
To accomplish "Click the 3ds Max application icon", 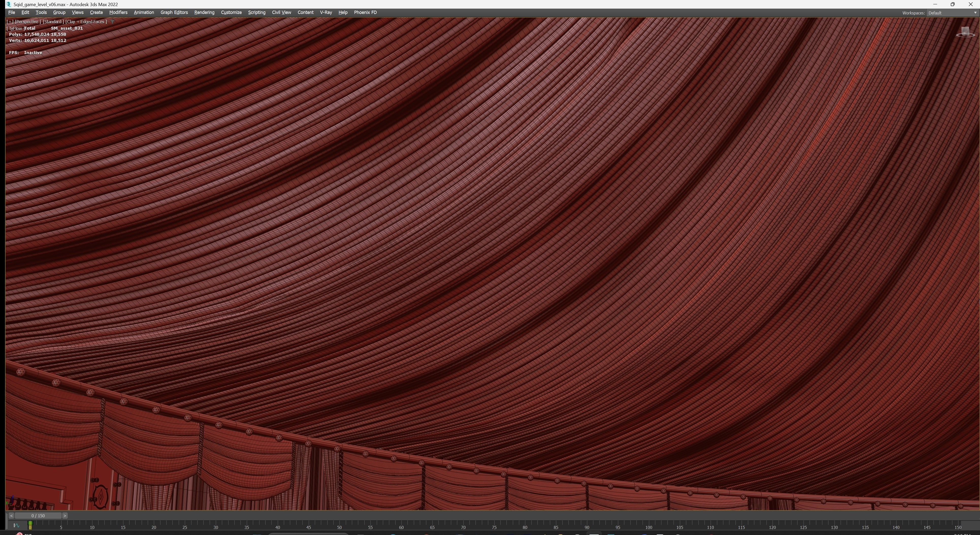I will pyautogui.click(x=8, y=4).
